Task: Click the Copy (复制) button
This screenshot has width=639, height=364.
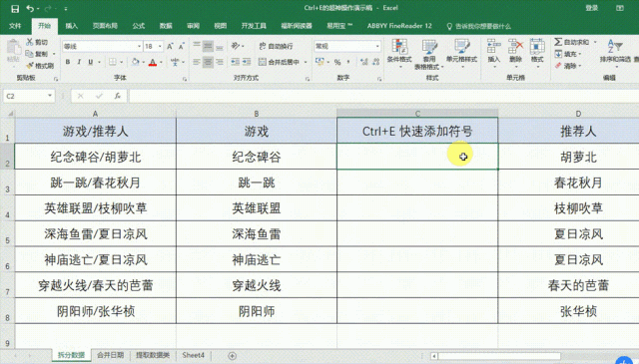Action: pos(37,54)
